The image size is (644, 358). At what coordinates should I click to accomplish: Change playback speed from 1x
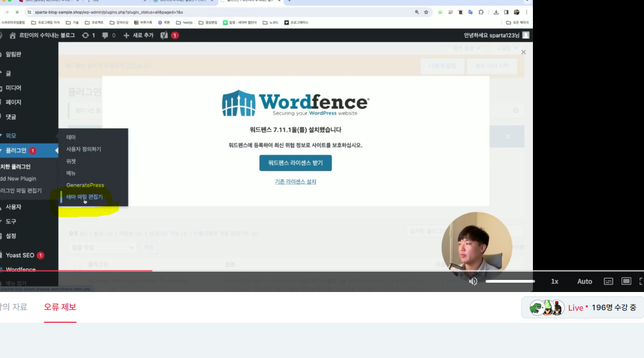(x=554, y=281)
